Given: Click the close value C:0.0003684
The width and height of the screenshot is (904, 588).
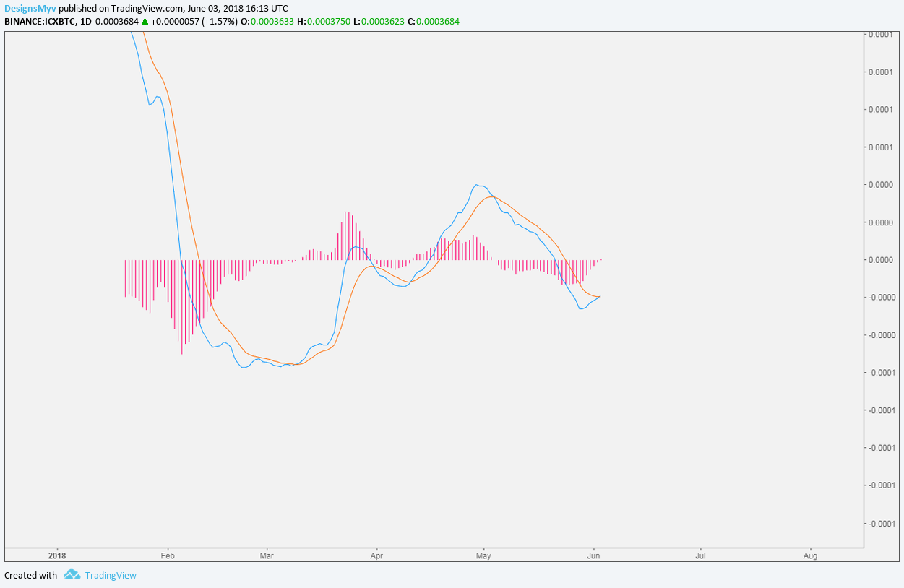Looking at the screenshot, I should pos(434,22).
